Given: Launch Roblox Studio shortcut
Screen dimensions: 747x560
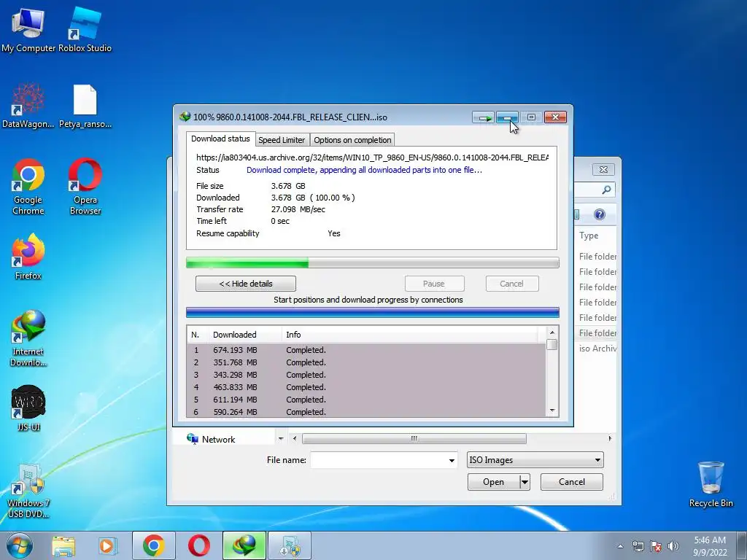Looking at the screenshot, I should [85, 29].
